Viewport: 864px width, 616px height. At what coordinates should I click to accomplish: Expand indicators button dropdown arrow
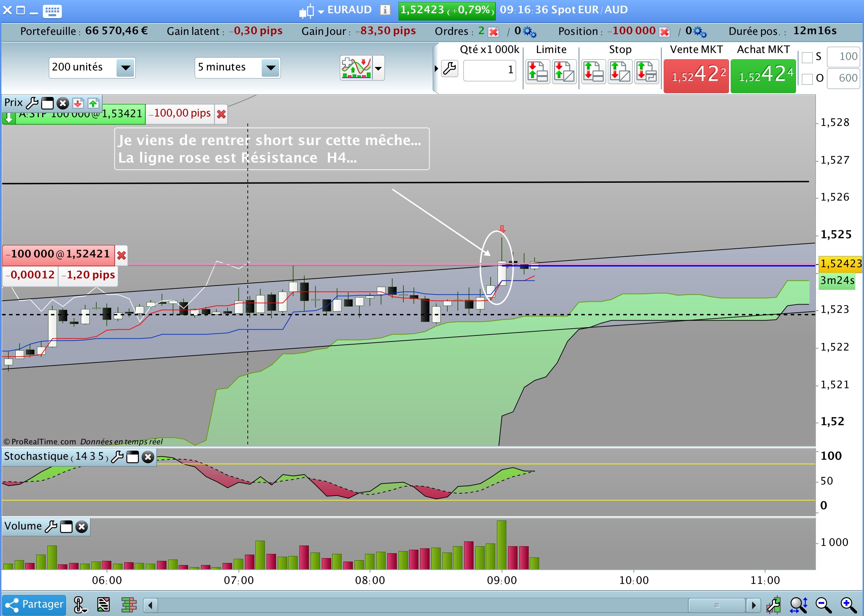(378, 68)
